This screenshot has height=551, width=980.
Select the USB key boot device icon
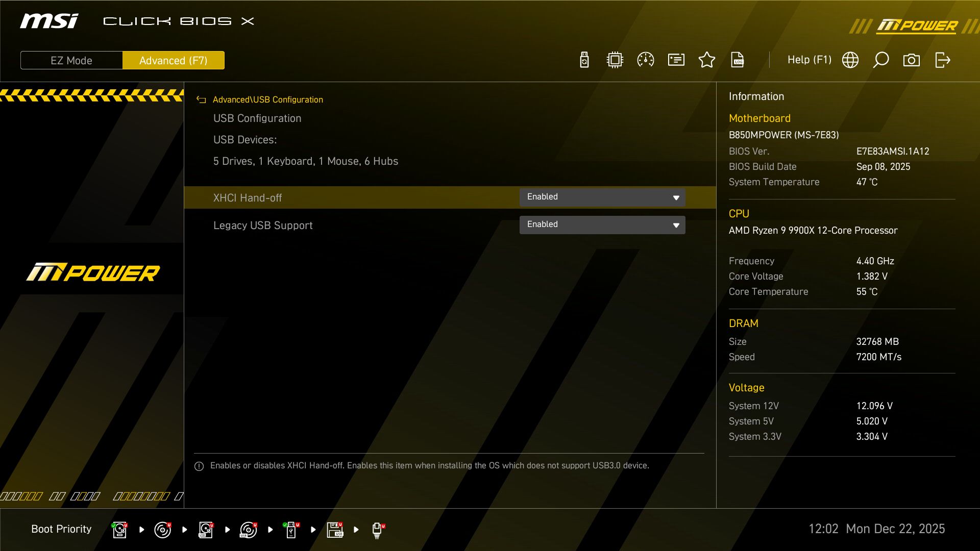291,530
